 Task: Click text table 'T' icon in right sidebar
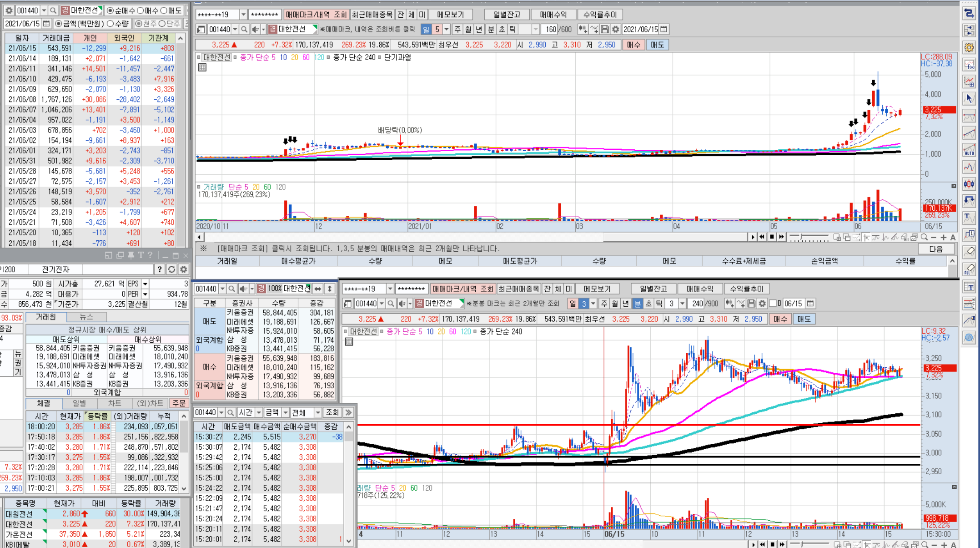[x=969, y=287]
